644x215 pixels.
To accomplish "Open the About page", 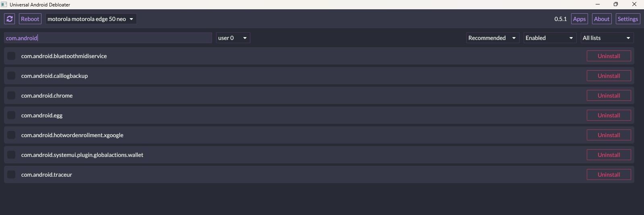I will [x=602, y=19].
